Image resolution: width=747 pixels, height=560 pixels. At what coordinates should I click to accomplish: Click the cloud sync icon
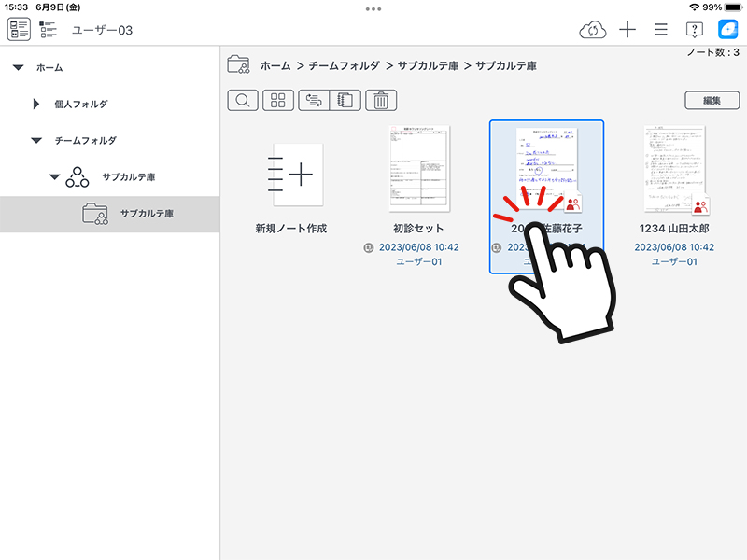point(593,30)
